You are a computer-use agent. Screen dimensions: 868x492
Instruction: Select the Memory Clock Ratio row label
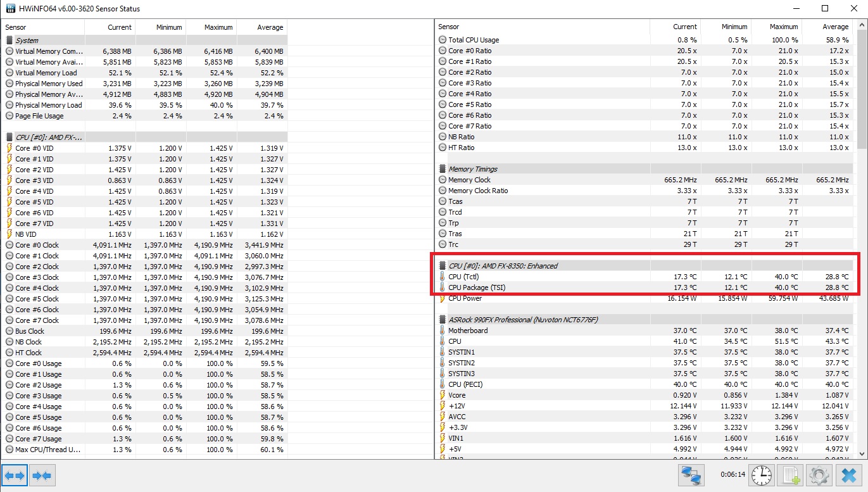point(478,191)
